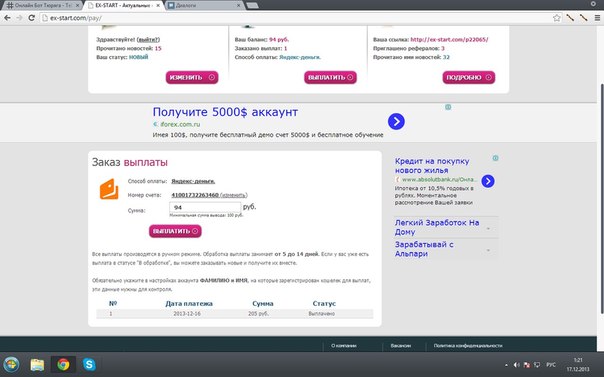
Task: Switch to the first browser tab
Action: (42, 5)
